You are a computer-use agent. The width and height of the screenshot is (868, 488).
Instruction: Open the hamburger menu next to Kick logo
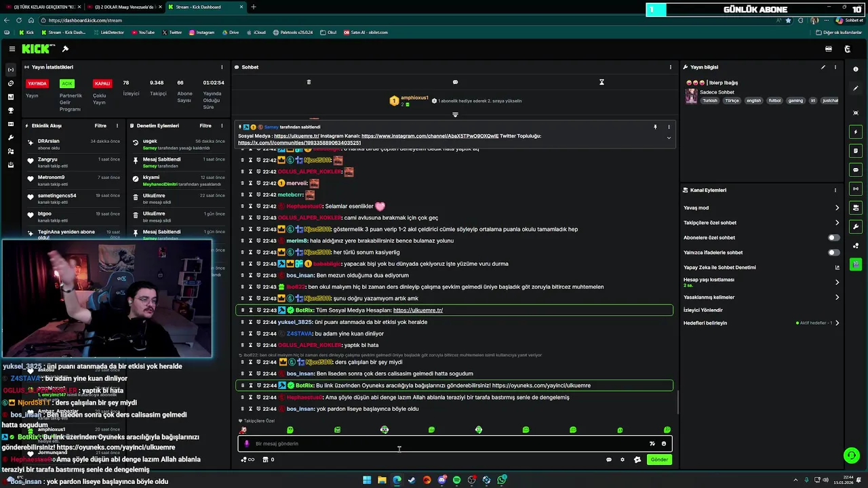coord(12,49)
